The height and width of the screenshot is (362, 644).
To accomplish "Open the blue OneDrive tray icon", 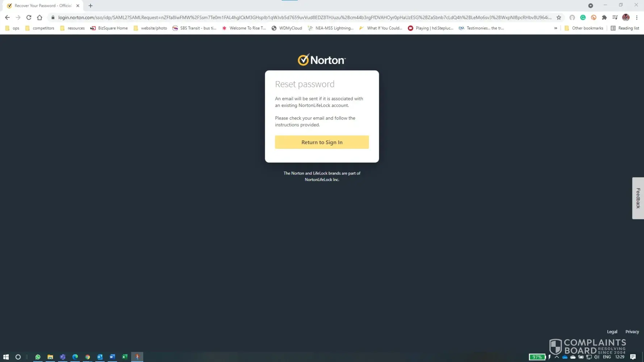I will (565, 357).
